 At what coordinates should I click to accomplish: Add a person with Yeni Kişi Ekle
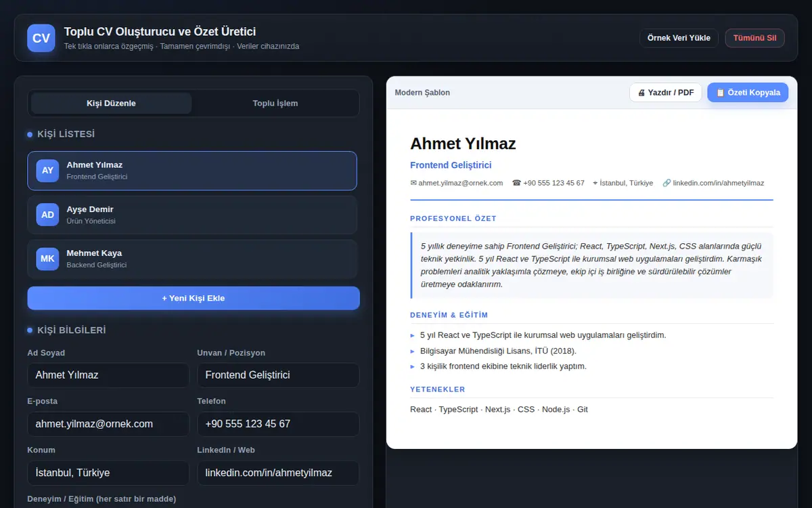point(194,298)
